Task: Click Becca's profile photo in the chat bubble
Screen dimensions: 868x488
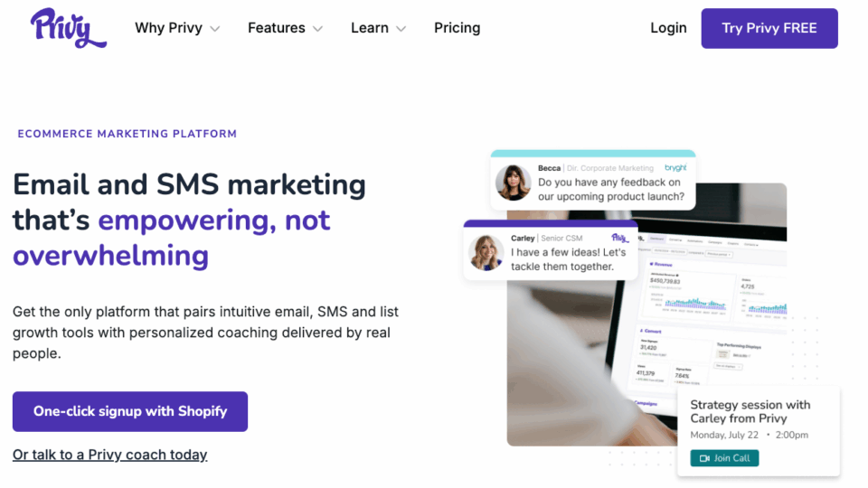Action: [x=514, y=182]
